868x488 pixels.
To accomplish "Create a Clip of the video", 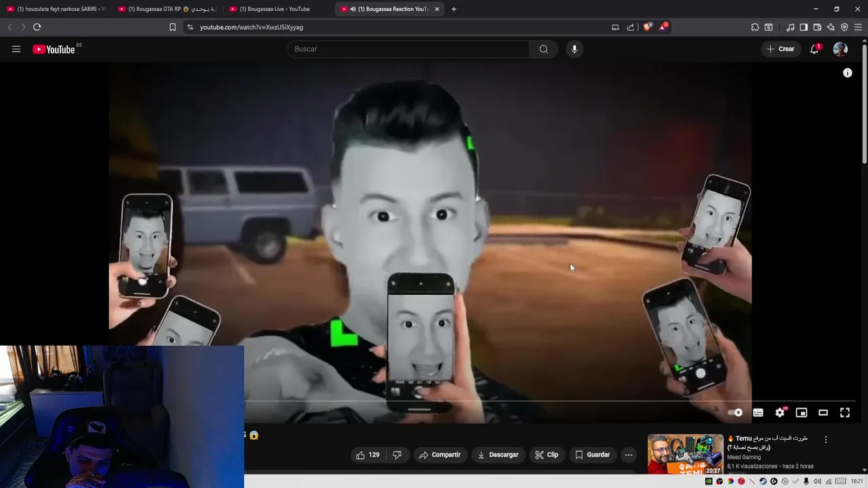I will [x=547, y=455].
